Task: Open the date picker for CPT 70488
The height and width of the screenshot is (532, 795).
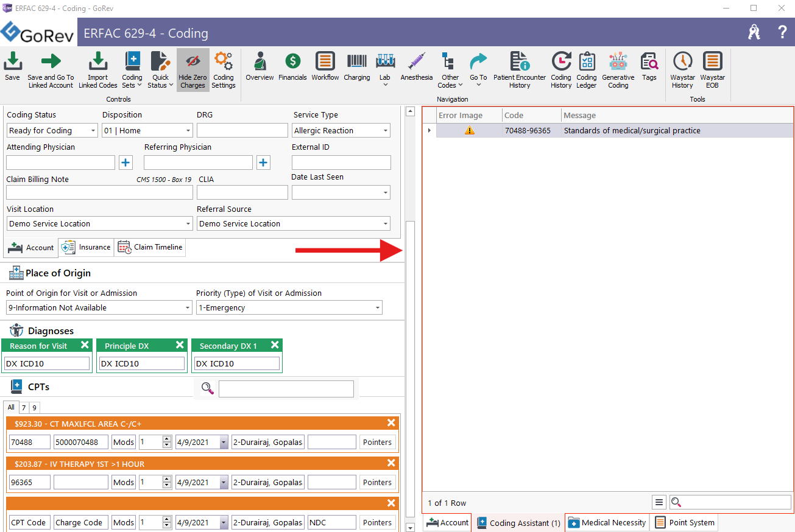Action: [x=224, y=442]
